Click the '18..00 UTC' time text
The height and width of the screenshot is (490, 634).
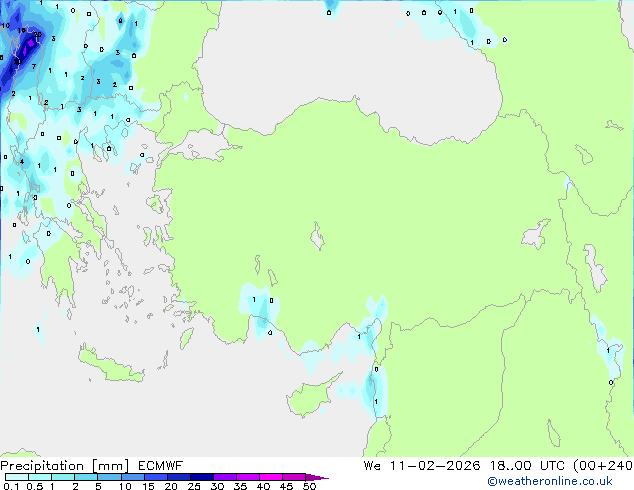(x=527, y=466)
